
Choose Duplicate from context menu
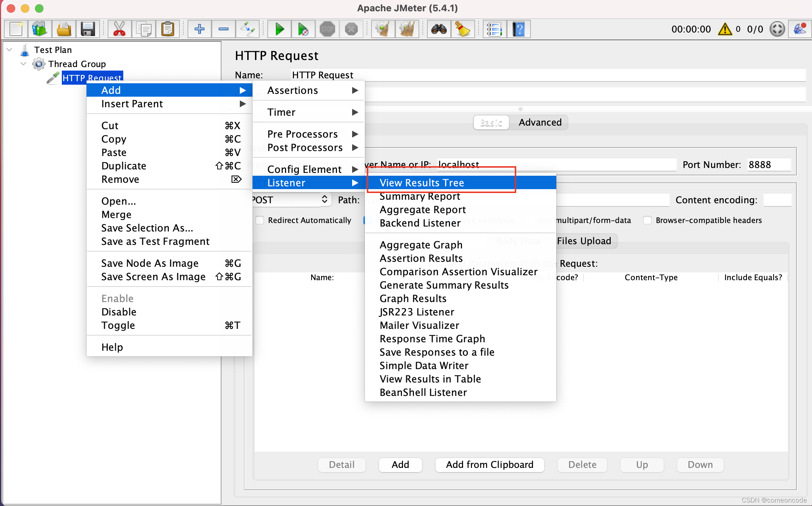pyautogui.click(x=169, y=166)
